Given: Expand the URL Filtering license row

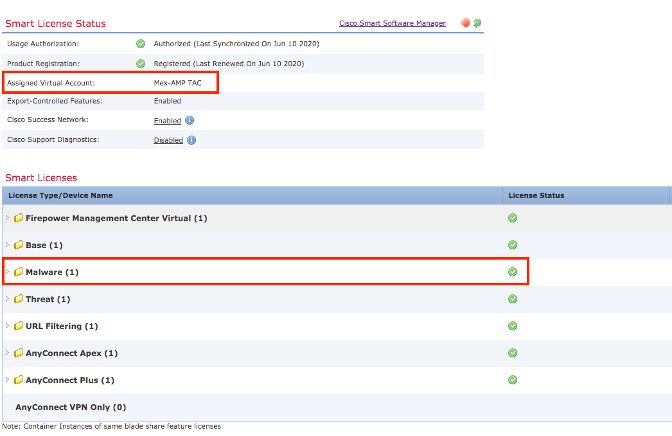Looking at the screenshot, I should point(7,326).
